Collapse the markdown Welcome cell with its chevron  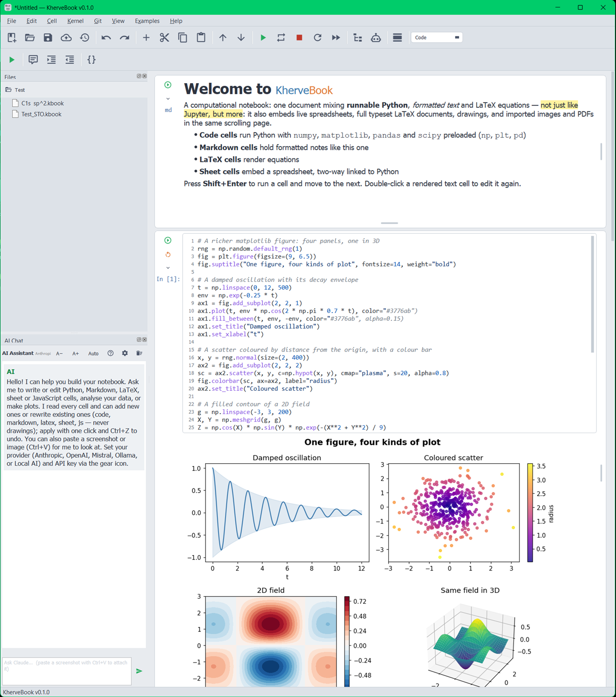pyautogui.click(x=168, y=99)
